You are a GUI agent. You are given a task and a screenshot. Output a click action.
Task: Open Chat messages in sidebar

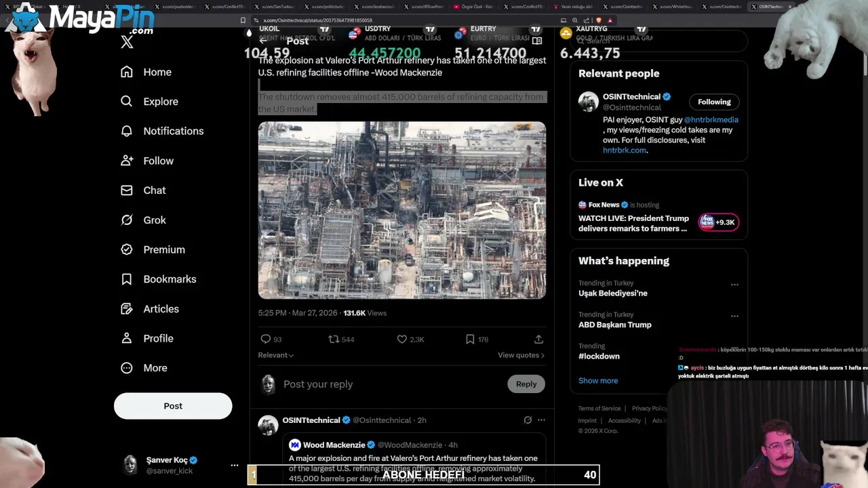pos(142,190)
